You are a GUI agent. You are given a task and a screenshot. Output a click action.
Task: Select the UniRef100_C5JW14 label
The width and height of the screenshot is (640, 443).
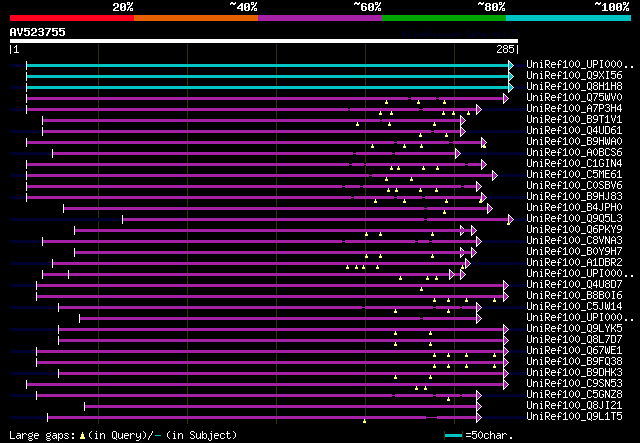(574, 307)
